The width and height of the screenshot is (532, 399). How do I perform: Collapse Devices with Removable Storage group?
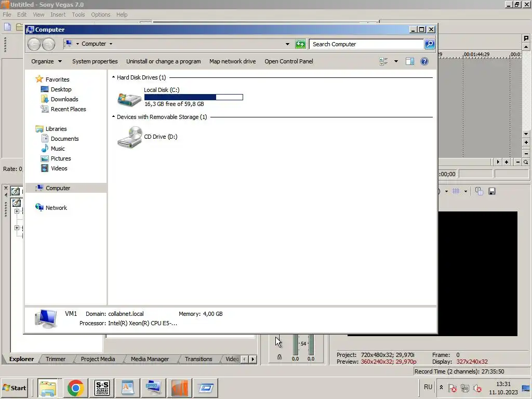[x=114, y=117]
